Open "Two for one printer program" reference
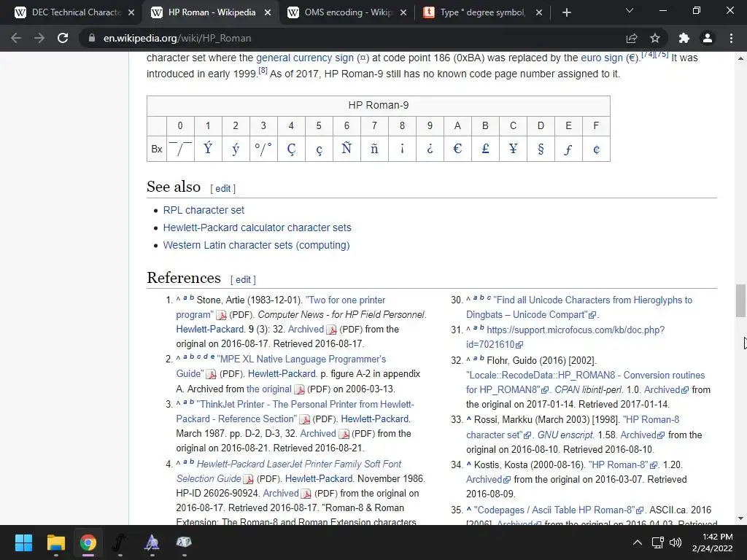The height and width of the screenshot is (560, 747). [x=345, y=300]
